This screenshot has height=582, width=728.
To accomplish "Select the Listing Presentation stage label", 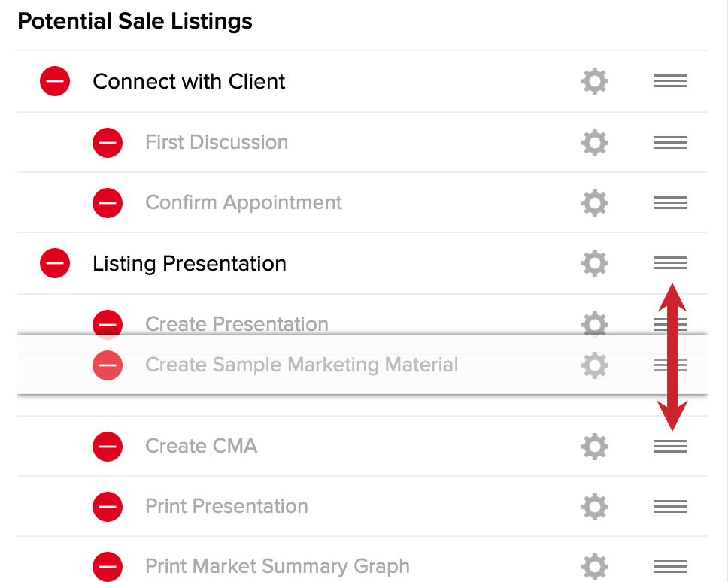I will 190,264.
